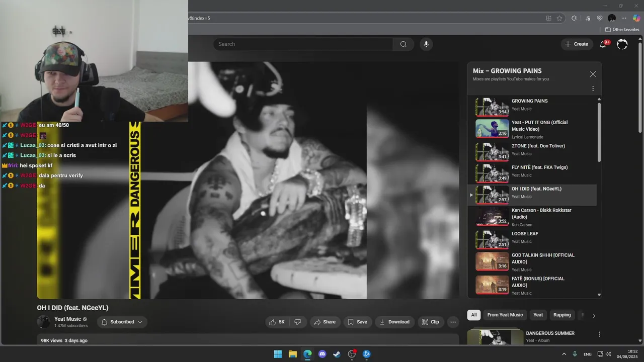644x362 pixels.
Task: Download the current video
Action: click(x=394, y=322)
